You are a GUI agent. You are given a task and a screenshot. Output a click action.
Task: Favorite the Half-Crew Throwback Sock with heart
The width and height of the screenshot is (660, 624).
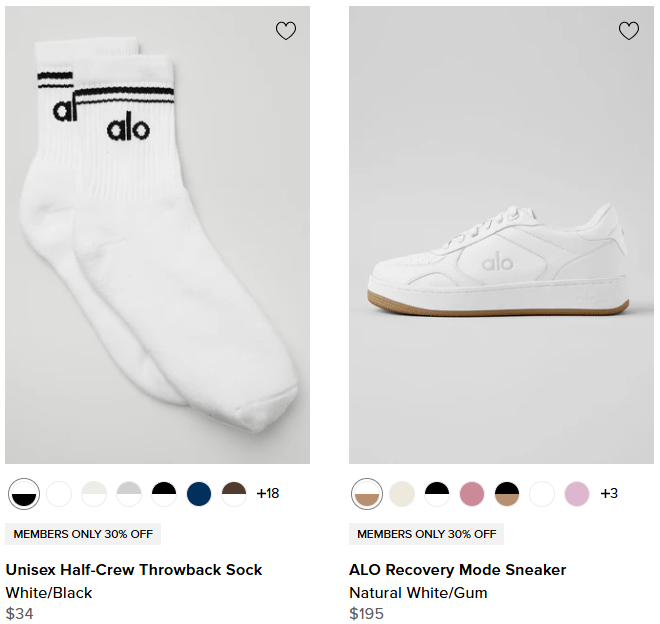[x=286, y=31]
